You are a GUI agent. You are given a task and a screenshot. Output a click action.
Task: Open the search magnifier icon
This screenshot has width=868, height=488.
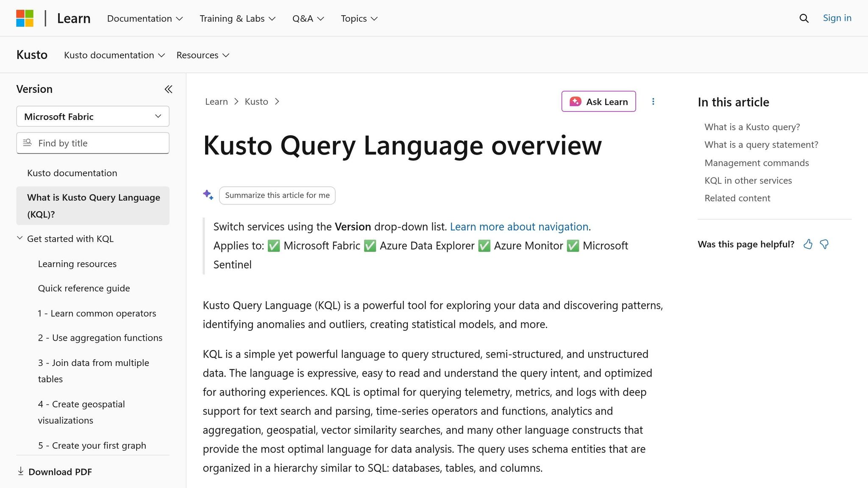tap(804, 18)
